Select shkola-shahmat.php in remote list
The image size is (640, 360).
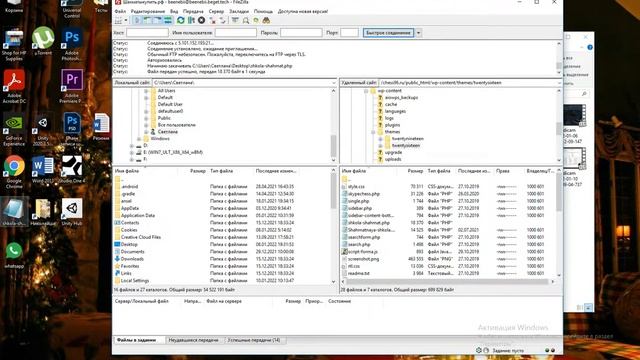click(x=369, y=223)
